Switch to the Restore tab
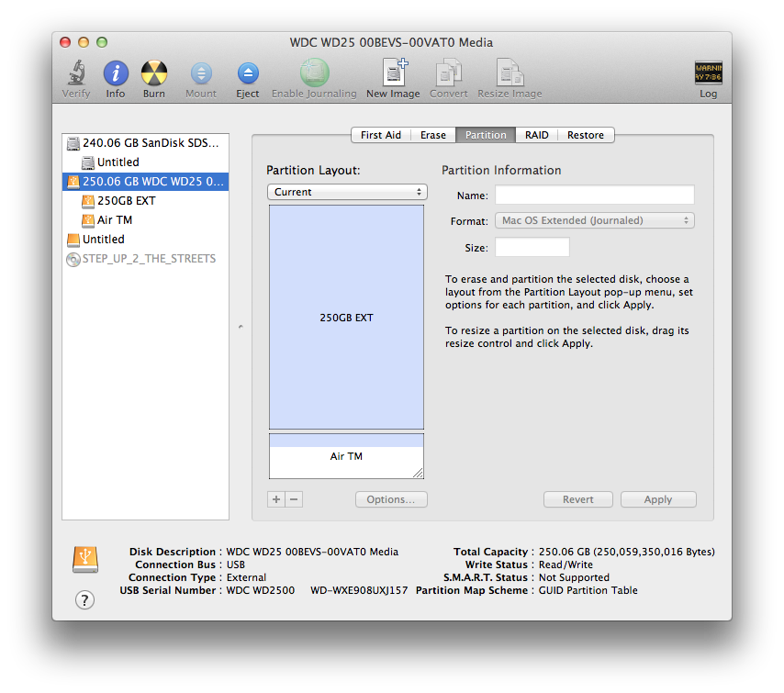The height and width of the screenshot is (693, 784). tap(586, 135)
